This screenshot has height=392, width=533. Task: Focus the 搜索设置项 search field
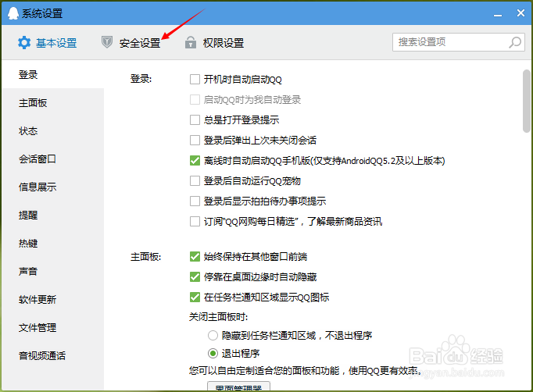point(459,42)
